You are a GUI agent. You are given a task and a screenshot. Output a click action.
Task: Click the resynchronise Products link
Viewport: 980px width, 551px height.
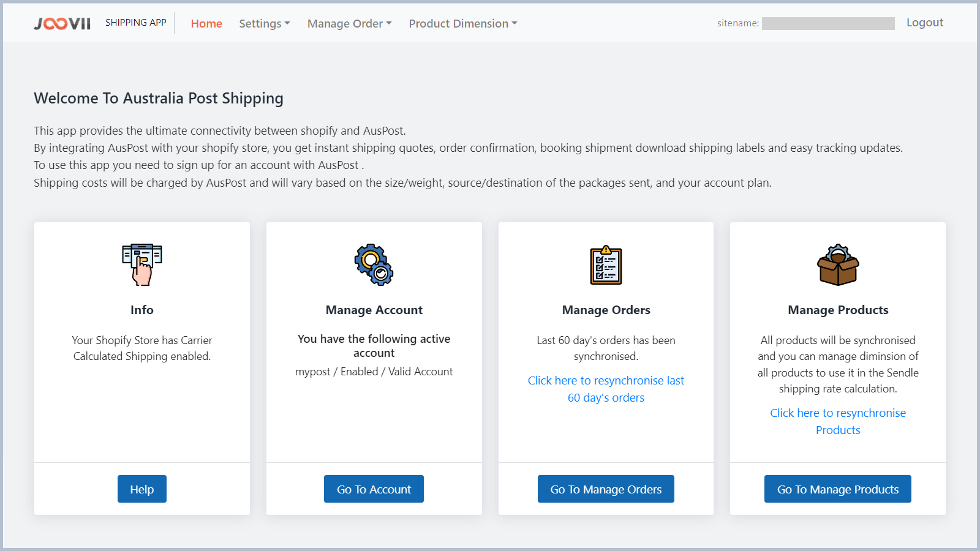pyautogui.click(x=837, y=421)
